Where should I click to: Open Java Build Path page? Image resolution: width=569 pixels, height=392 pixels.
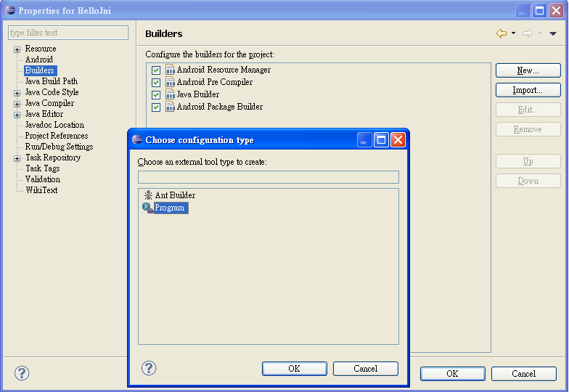[51, 81]
